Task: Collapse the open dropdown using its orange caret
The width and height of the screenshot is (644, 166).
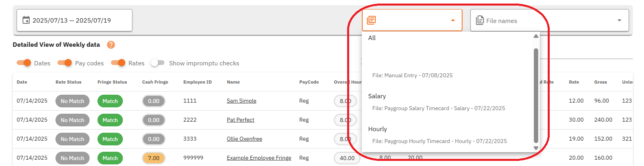Action: click(x=453, y=20)
